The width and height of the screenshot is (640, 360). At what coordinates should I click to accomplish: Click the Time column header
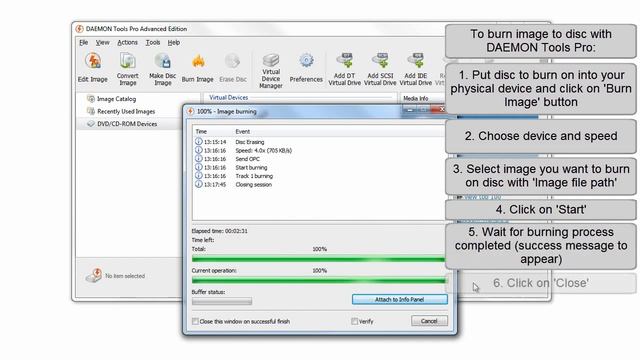201,131
